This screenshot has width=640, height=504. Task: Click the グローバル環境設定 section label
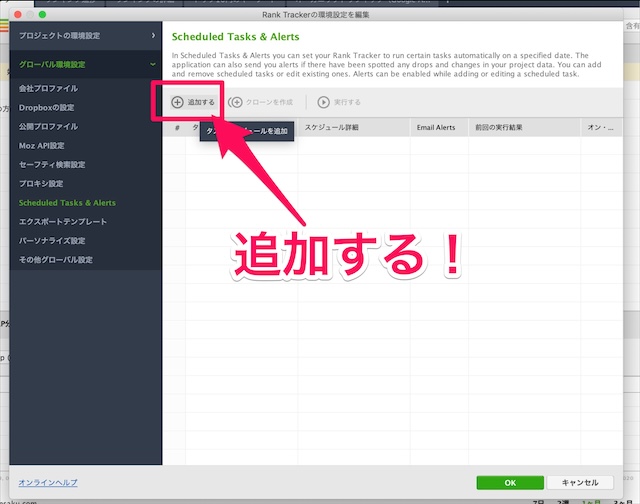point(52,64)
